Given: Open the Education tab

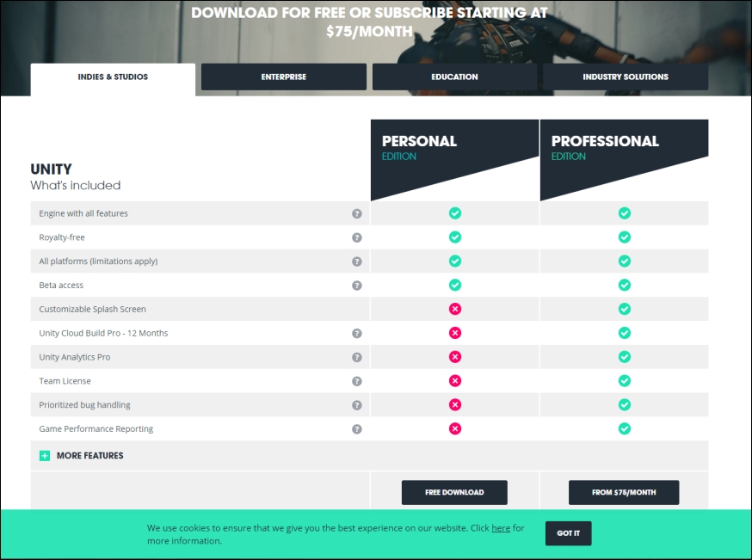Looking at the screenshot, I should click(454, 77).
